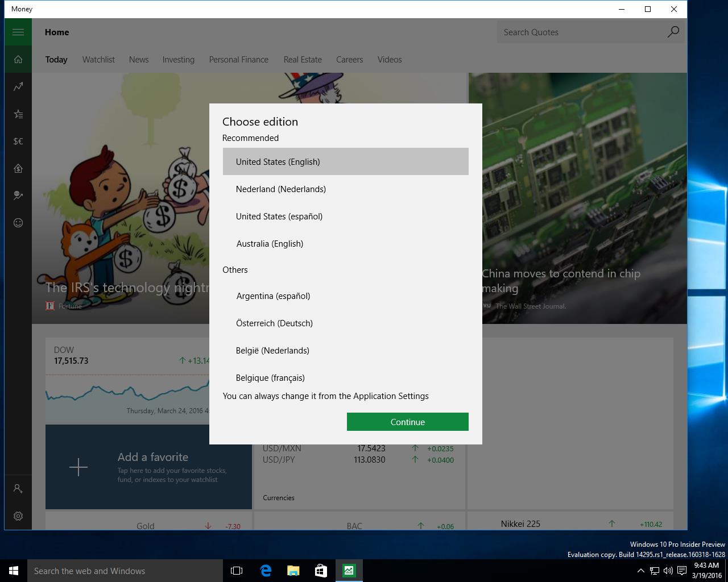The height and width of the screenshot is (582, 728).
Task: Open World Markets globe icon in sidebar
Action: point(18,196)
